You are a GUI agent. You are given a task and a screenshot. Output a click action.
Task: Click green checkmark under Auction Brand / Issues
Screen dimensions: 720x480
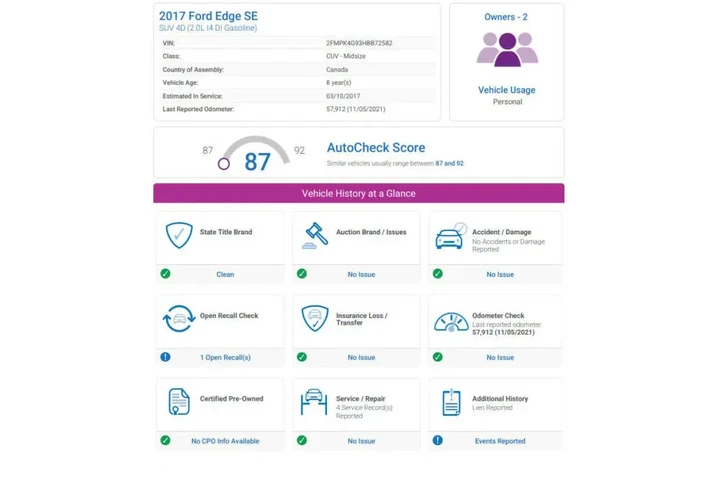click(x=302, y=274)
